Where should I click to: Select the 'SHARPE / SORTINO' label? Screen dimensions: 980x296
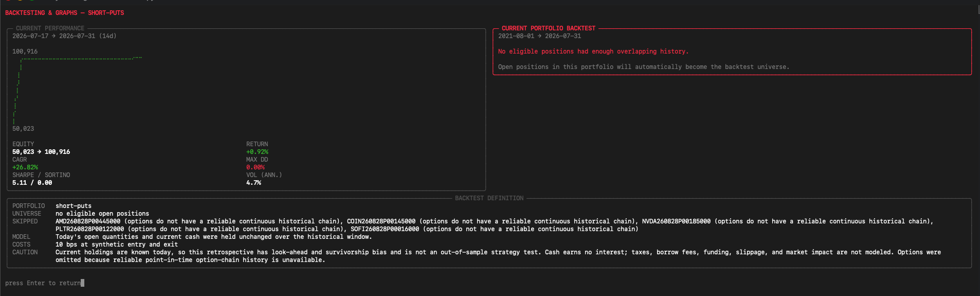point(41,175)
